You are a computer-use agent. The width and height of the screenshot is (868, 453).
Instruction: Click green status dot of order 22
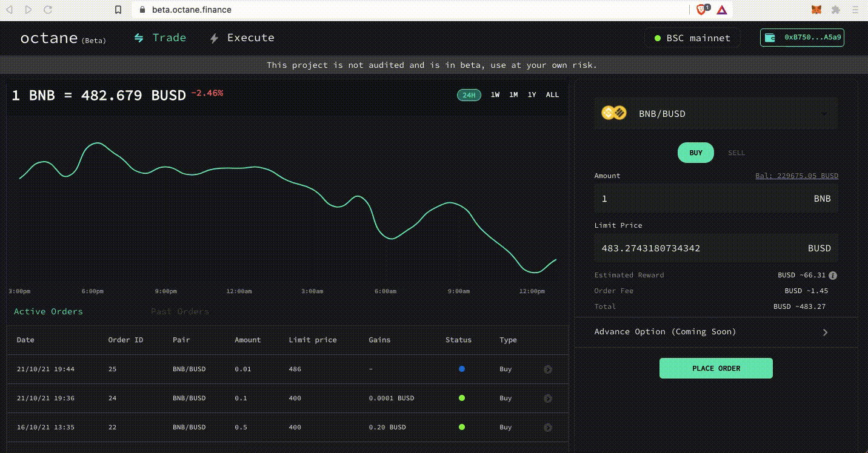462,427
